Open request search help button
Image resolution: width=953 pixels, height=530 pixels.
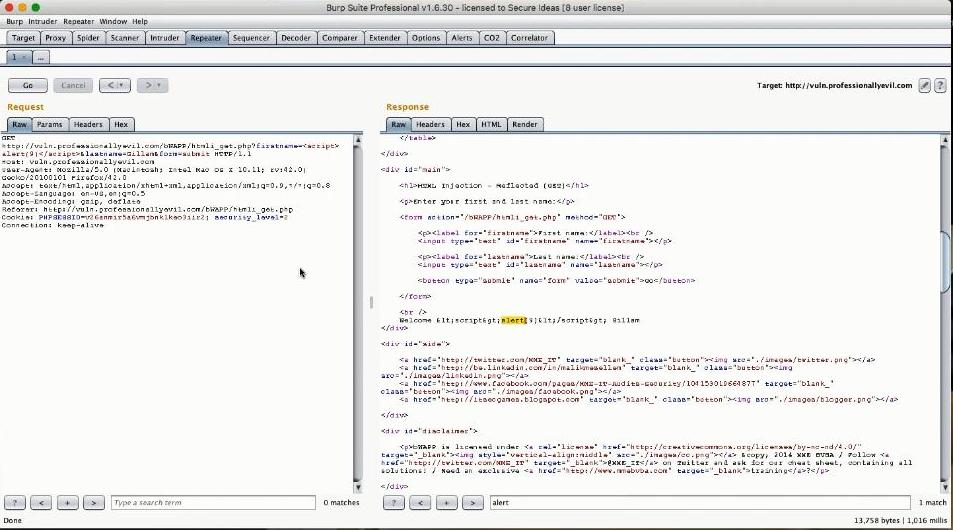coord(15,503)
